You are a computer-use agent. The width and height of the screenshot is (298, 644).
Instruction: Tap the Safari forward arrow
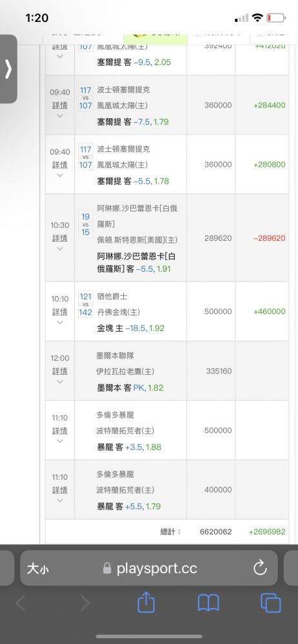click(84, 603)
